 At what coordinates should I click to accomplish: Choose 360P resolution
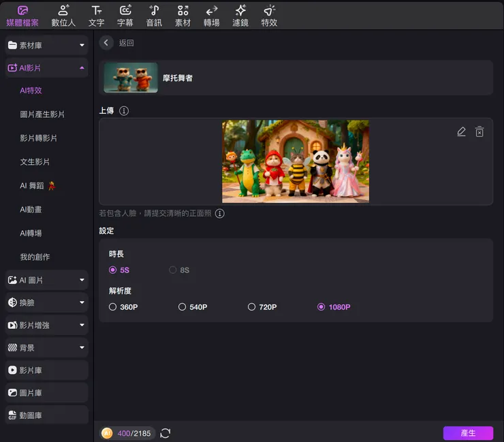[x=123, y=307]
